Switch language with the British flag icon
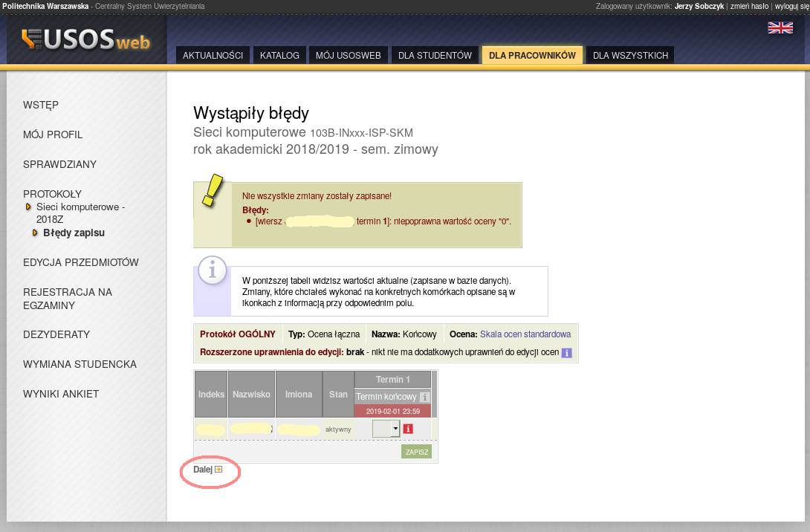The image size is (810, 532). pyautogui.click(x=780, y=27)
